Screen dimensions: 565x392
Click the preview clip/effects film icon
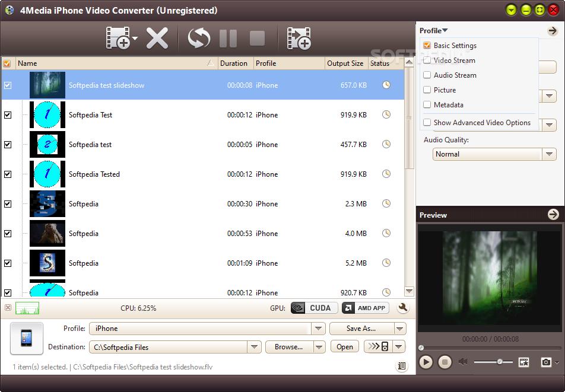click(x=524, y=362)
